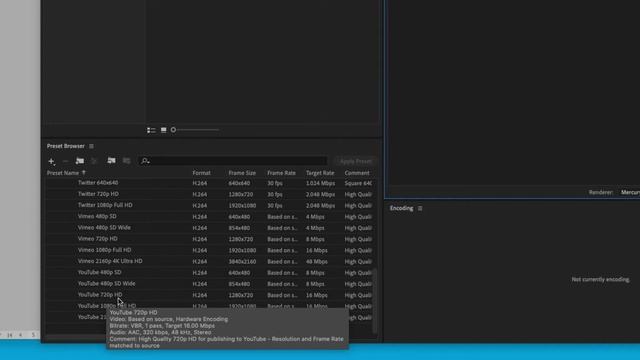Open the Renderer dropdown
The width and height of the screenshot is (640, 360).
630,192
